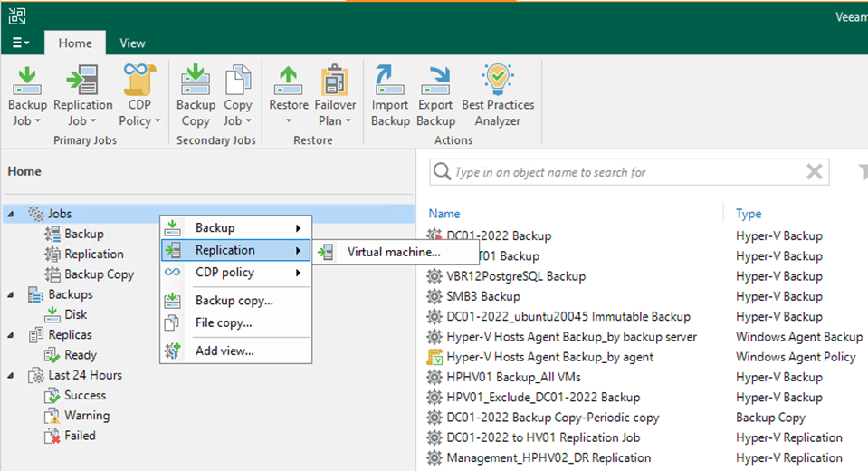Select VBR12PostgreSQL Backup job row
Viewport: 868px width, 471px height.
(x=516, y=276)
